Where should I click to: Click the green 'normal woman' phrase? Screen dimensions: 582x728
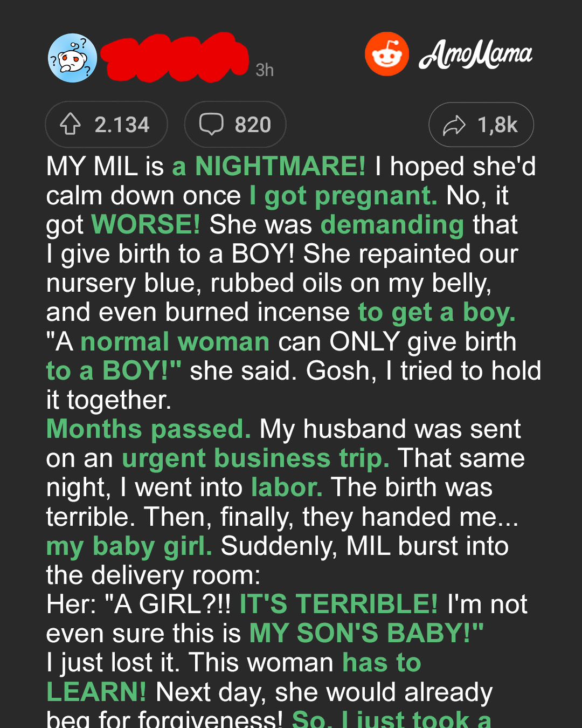(x=175, y=342)
